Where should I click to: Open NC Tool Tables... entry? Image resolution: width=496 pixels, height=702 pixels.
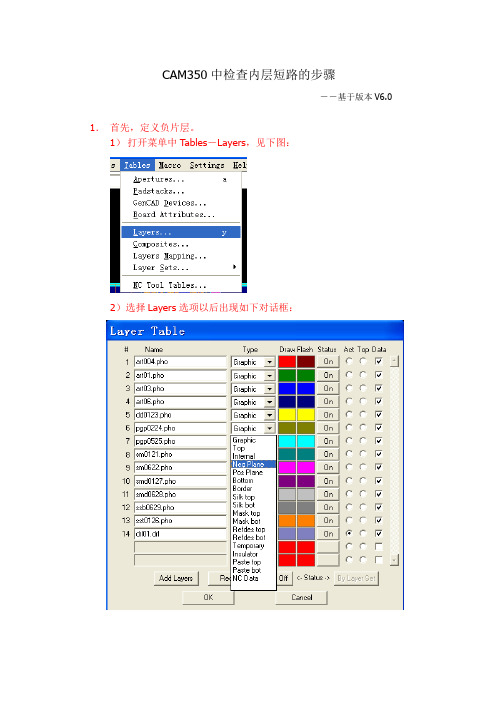point(181,285)
